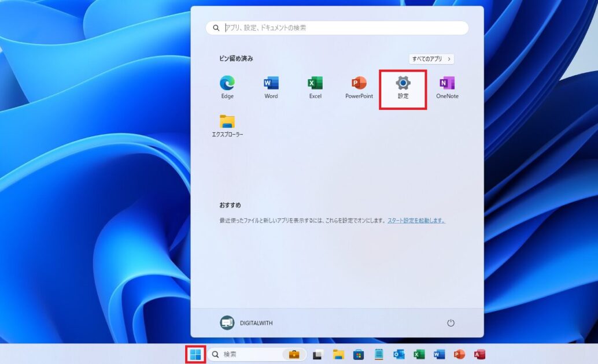Open the power options button

451,323
